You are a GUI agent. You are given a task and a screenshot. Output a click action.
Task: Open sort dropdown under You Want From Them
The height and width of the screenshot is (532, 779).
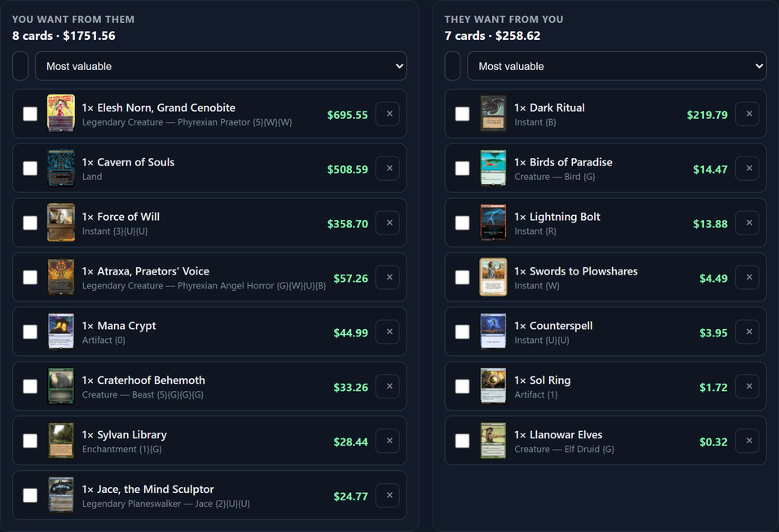[221, 66]
